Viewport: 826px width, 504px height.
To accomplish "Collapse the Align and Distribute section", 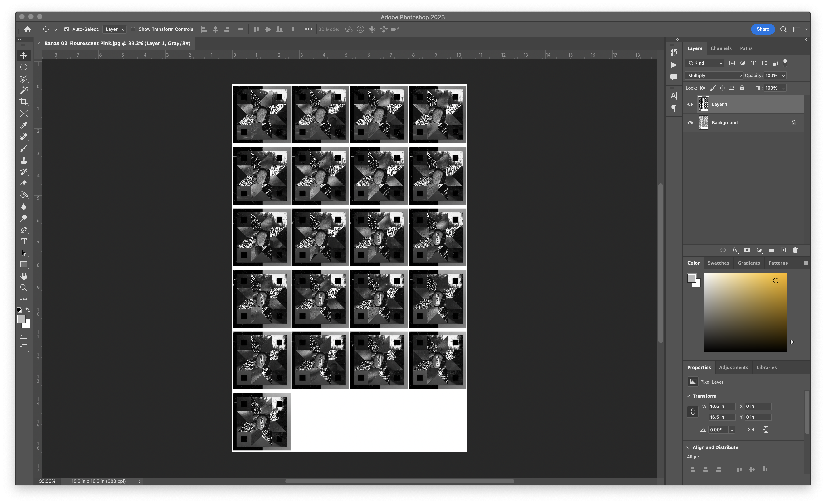I will click(x=688, y=447).
